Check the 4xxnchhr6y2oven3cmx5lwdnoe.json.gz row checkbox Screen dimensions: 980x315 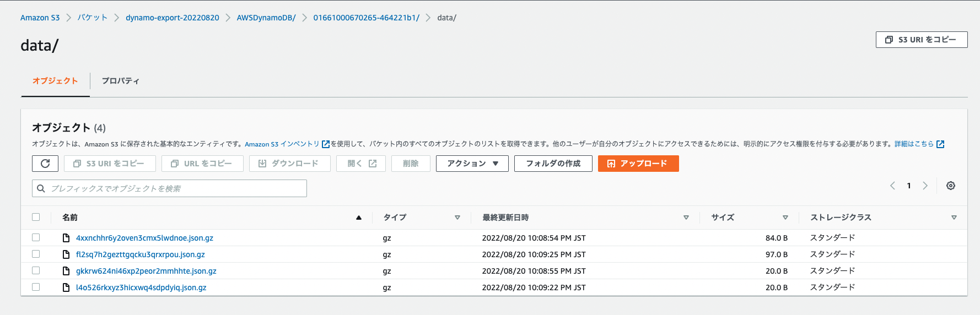tap(36, 237)
